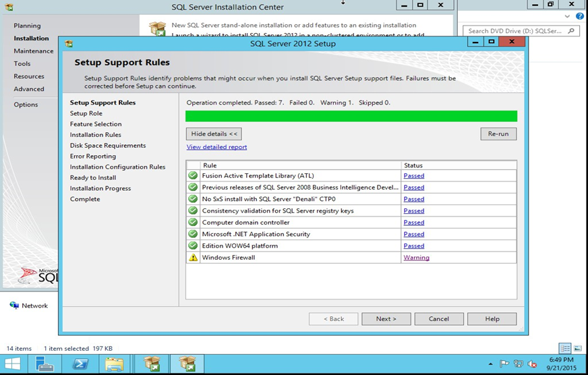The image size is (588, 375).
Task: Open Server Manager from the taskbar
Action: (x=45, y=364)
